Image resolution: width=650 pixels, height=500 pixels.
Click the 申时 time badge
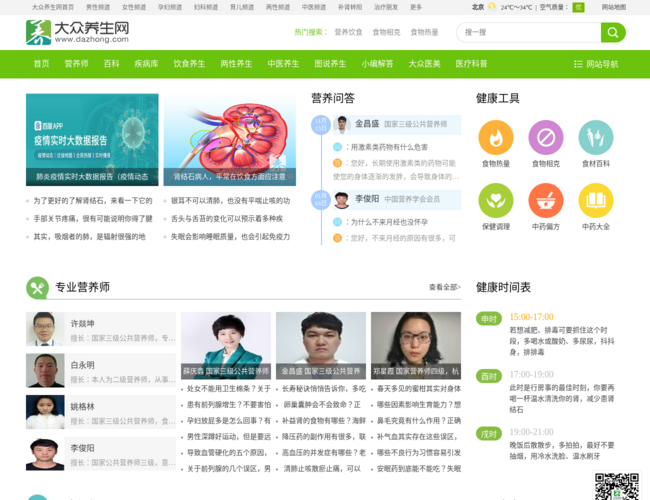[489, 319]
